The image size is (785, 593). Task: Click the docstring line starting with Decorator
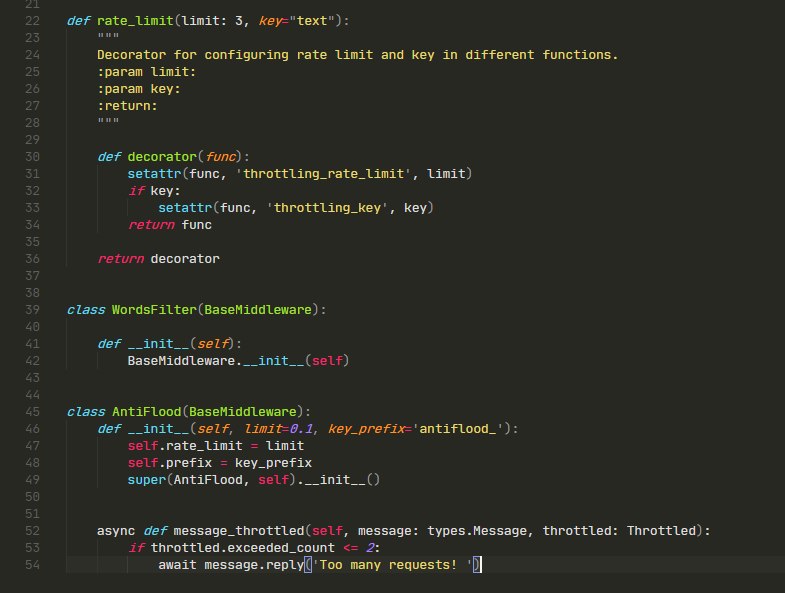coord(357,55)
